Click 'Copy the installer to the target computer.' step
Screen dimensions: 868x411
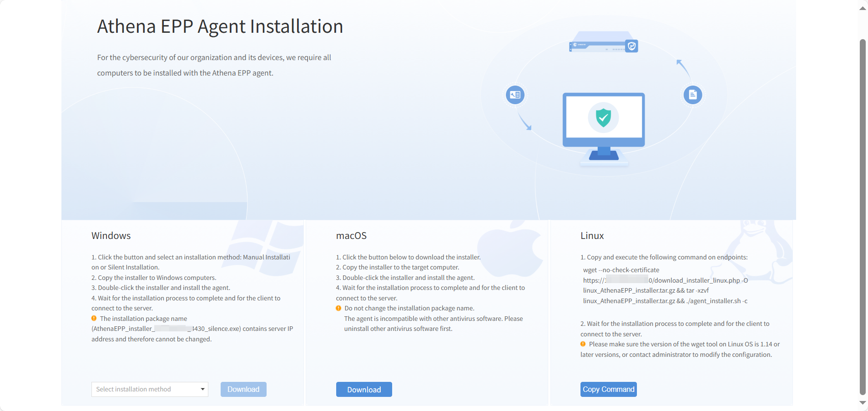[x=398, y=267]
